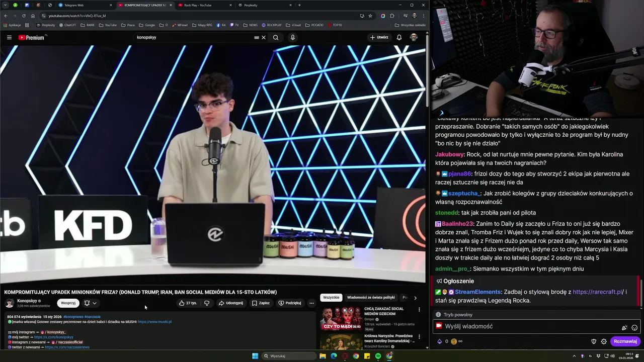Screen dimensions: 644x362
Task: Start voice search with the microphone
Action: 292,37
